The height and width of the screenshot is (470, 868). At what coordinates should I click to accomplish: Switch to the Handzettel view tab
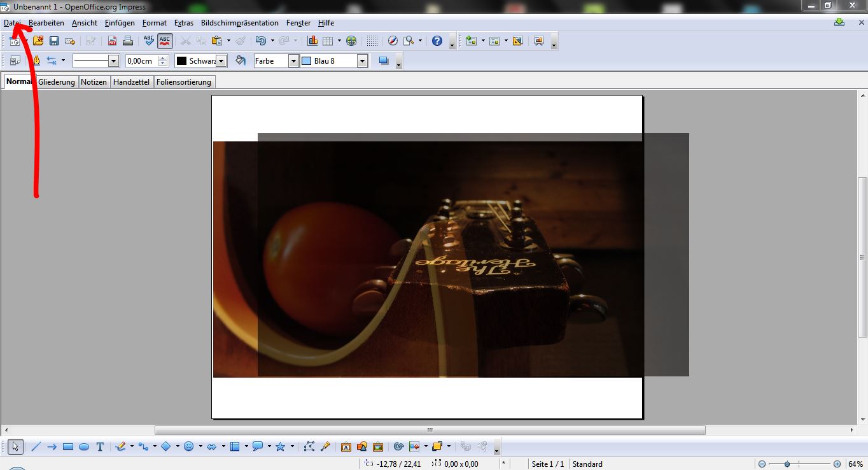pos(131,82)
